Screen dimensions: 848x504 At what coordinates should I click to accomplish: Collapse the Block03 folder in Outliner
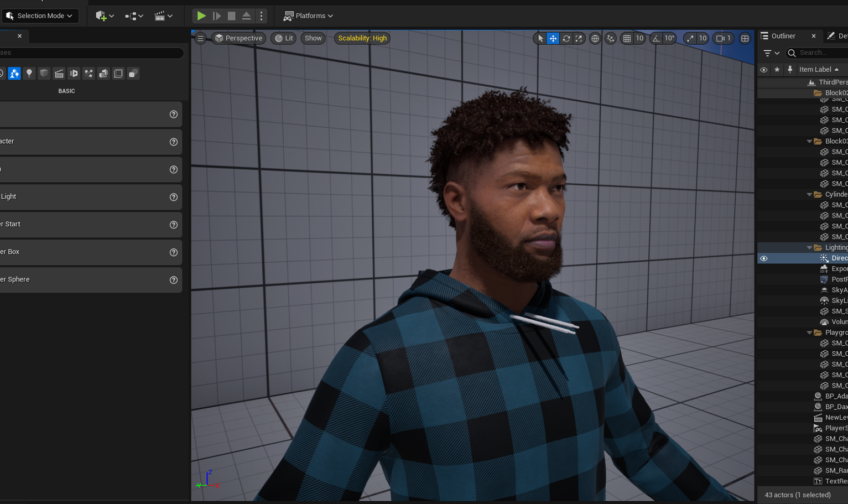(x=809, y=142)
